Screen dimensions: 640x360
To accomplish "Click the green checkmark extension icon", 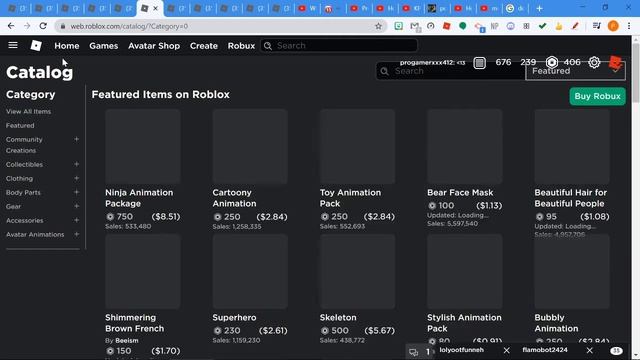I will 542,26.
